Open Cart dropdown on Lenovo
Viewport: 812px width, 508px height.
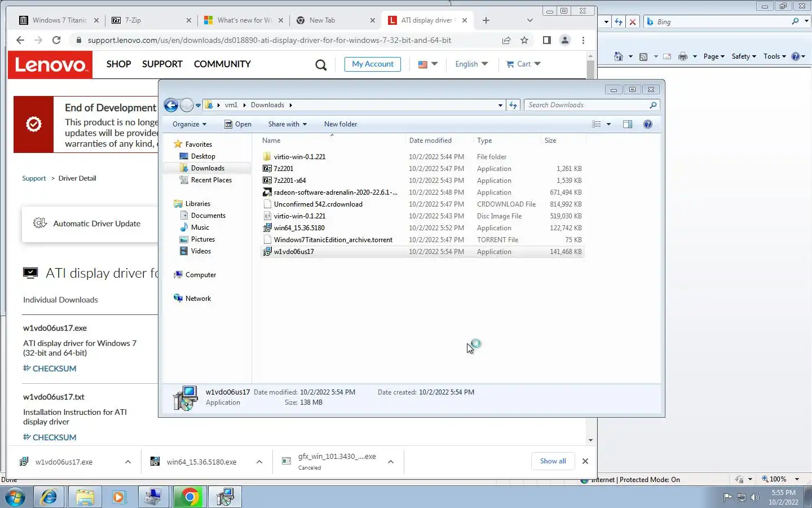[523, 64]
